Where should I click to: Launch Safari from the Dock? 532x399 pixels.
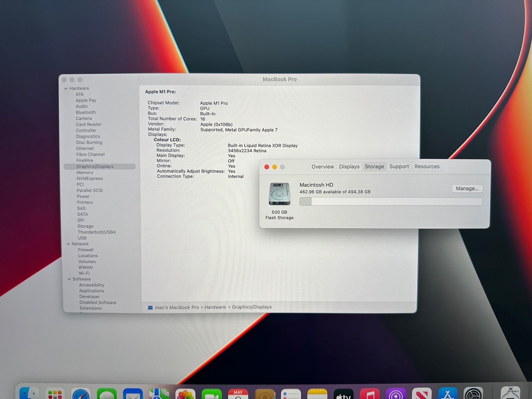[81, 394]
